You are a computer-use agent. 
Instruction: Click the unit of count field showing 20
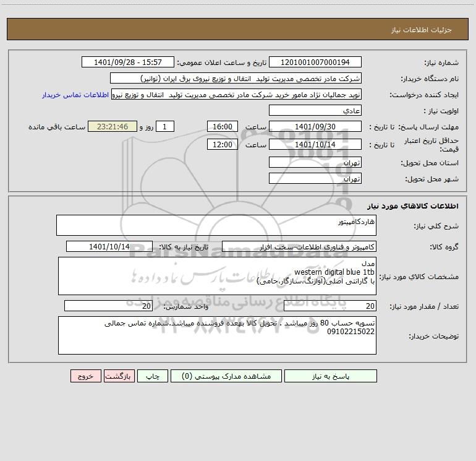pyautogui.click(x=108, y=306)
